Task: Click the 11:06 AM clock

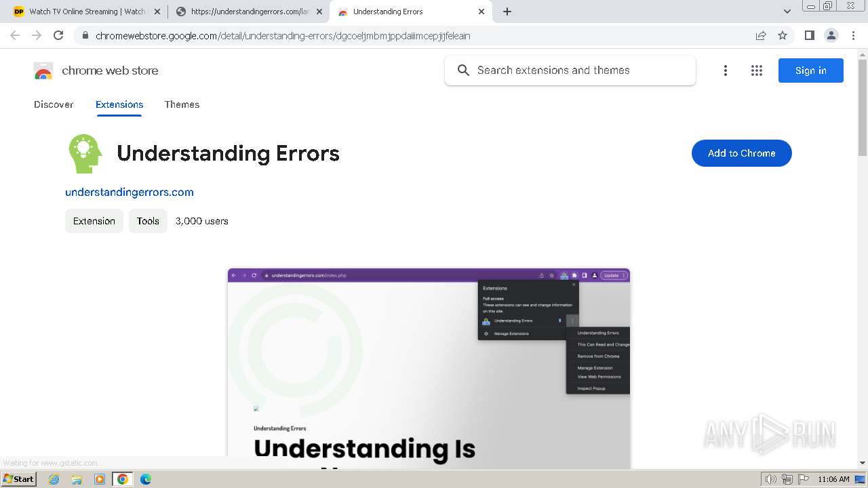Action: click(x=833, y=479)
